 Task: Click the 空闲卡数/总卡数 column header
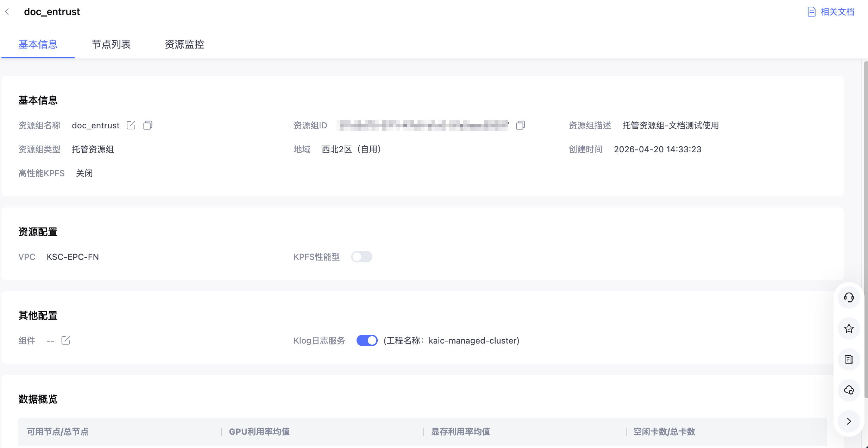pyautogui.click(x=664, y=432)
